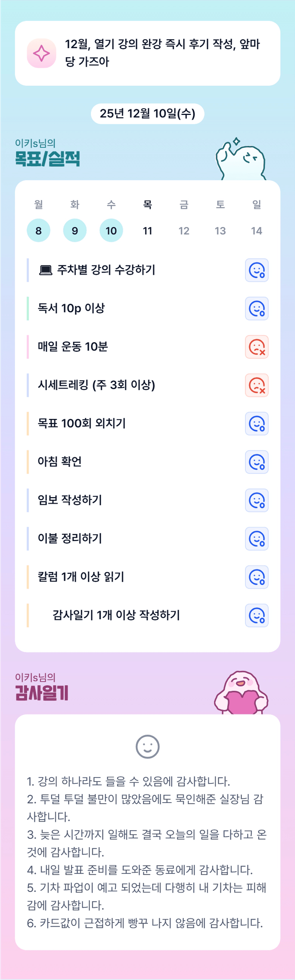Select Thursday the 11th in the week row

tap(148, 231)
